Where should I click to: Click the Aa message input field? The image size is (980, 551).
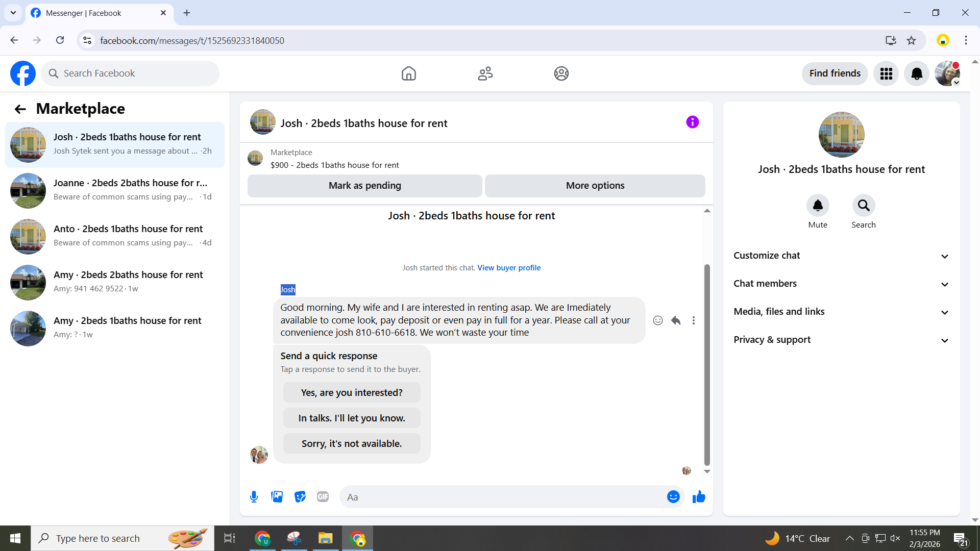pyautogui.click(x=503, y=497)
